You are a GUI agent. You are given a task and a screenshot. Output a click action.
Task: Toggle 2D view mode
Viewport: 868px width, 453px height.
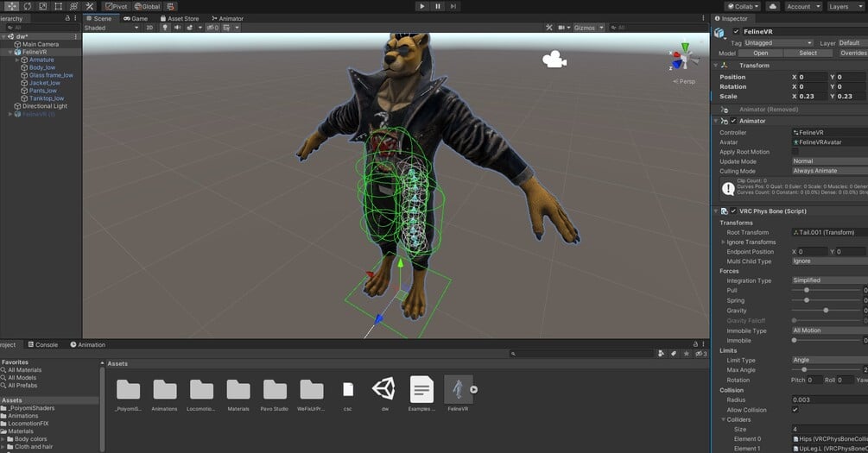pos(149,27)
